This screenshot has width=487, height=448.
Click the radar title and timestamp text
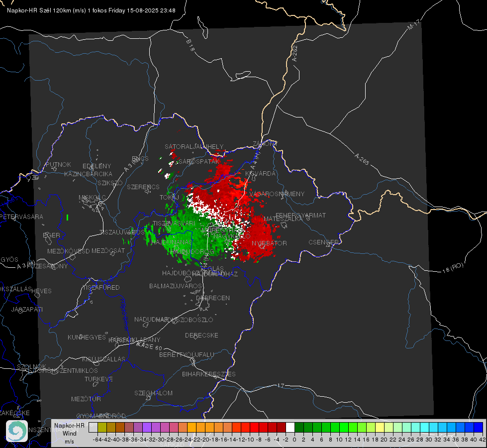(x=91, y=10)
